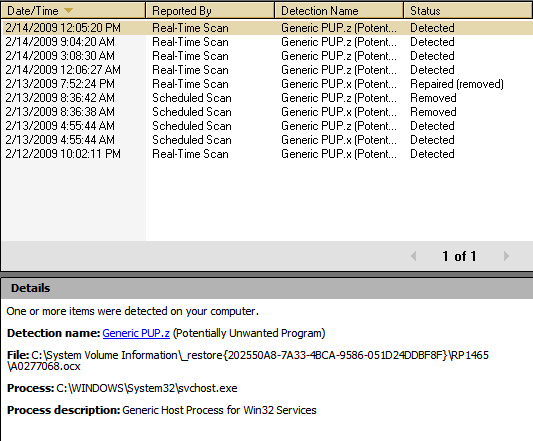Select the Repaired (removed) status row

click(267, 84)
